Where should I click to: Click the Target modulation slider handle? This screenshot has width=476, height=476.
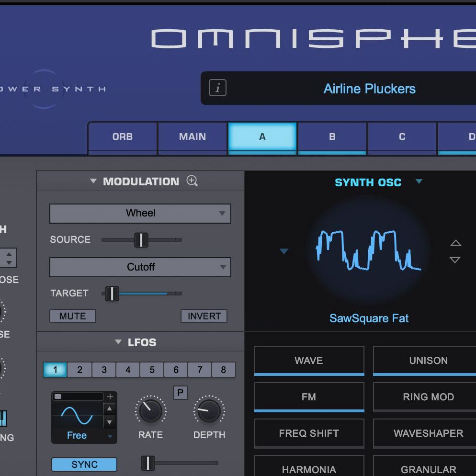[x=112, y=294]
